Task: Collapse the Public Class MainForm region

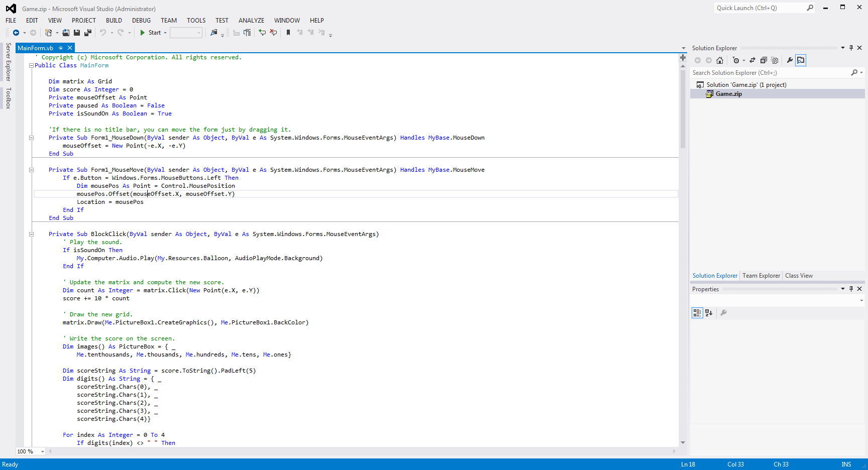Action: click(31, 65)
